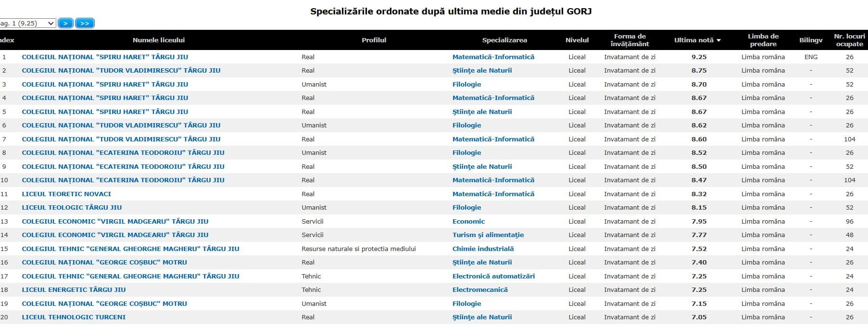Open the page selector dropdown
This screenshot has height=327, width=868.
point(27,23)
